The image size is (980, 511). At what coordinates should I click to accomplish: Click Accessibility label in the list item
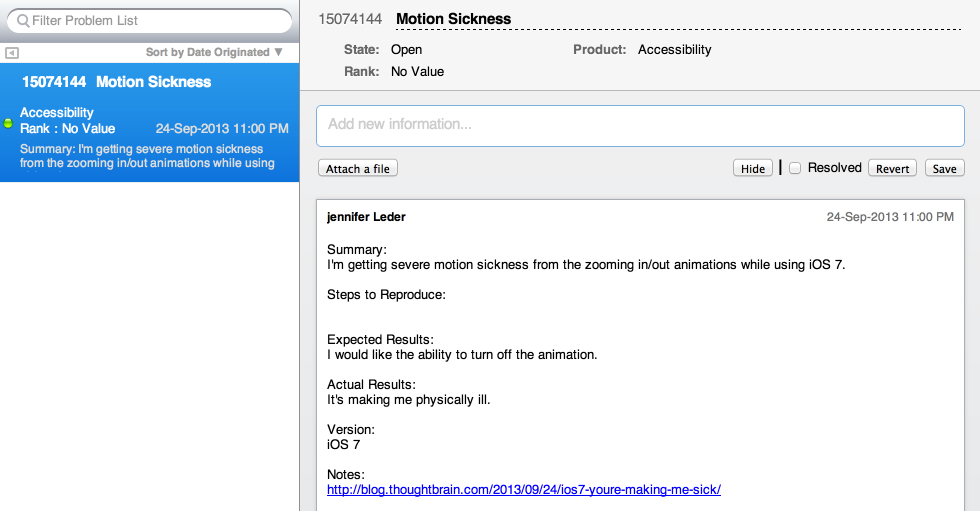(56, 112)
